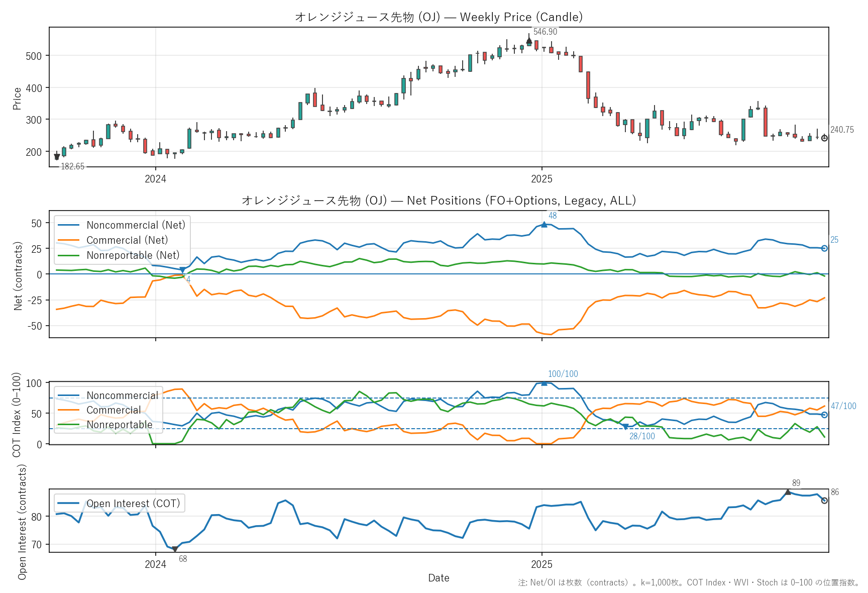Click the Open Interest (COT) legend label
Viewport: 868px width, 593px height.
[x=133, y=504]
